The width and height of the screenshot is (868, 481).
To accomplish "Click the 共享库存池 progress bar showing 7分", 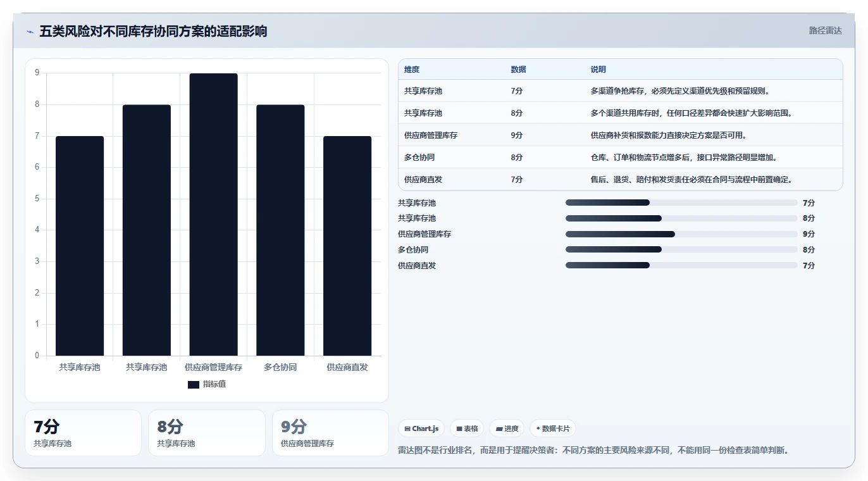I will click(681, 203).
